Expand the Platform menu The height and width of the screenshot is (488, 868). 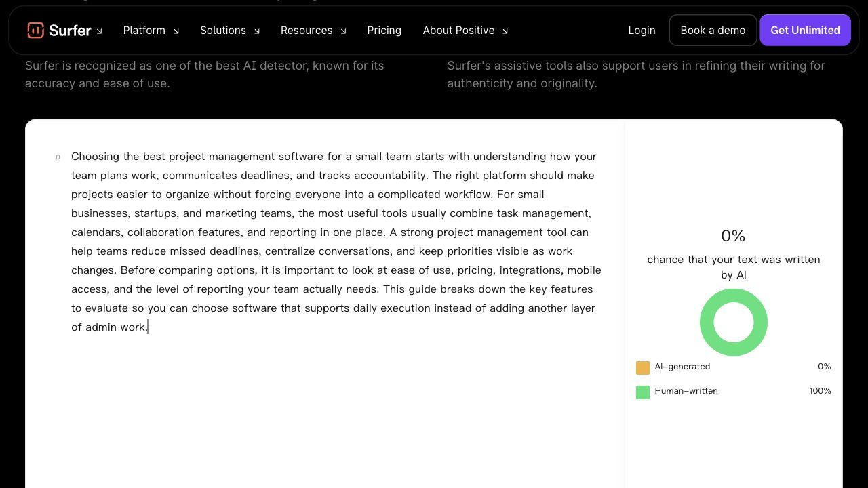[x=151, y=30]
